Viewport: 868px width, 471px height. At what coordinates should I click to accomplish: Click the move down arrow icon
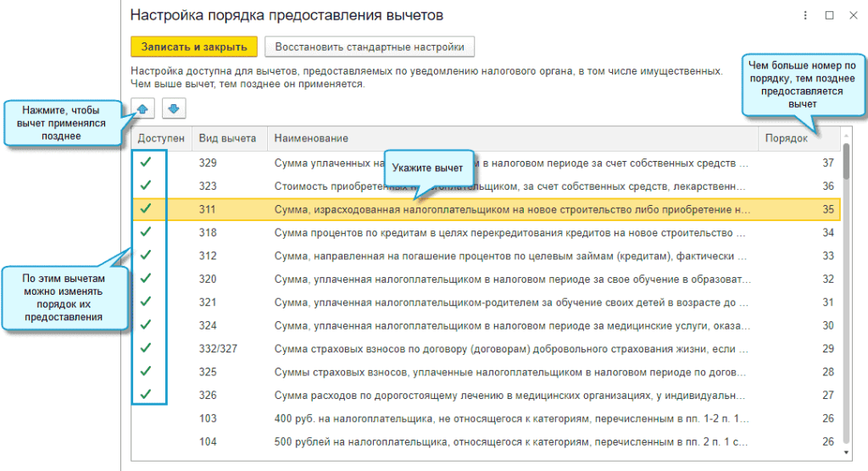[x=174, y=108]
